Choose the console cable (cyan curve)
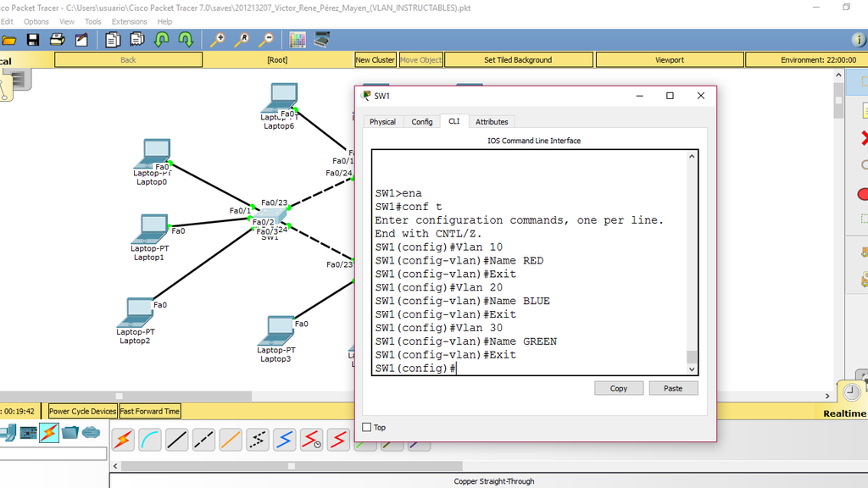 pos(150,440)
